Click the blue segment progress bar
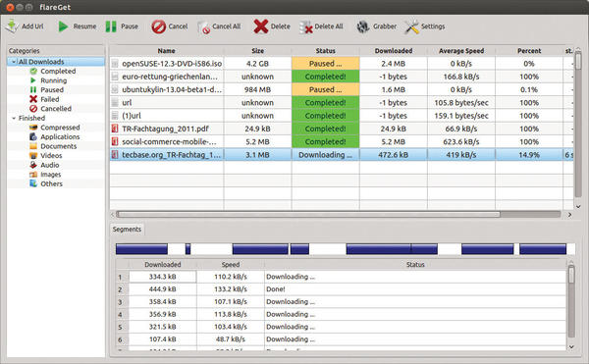The width and height of the screenshot is (589, 364). [345, 249]
